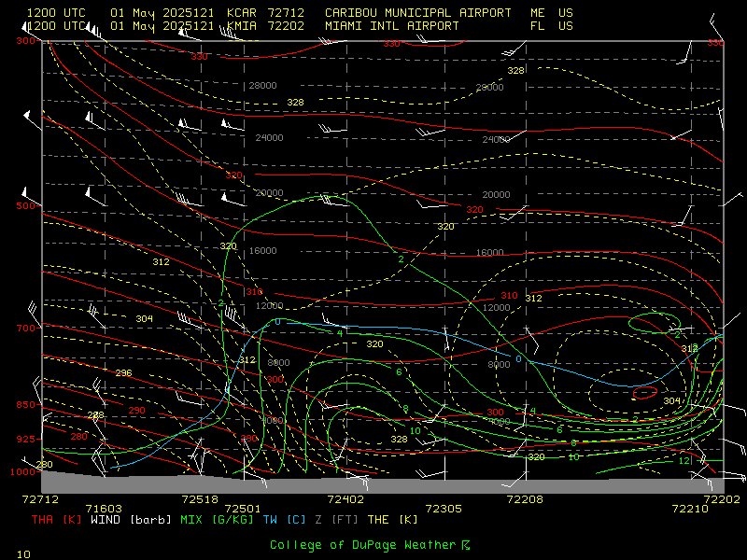Image resolution: width=747 pixels, height=560 pixels.
Task: Click the KMIA station header line
Action: (x=300, y=26)
